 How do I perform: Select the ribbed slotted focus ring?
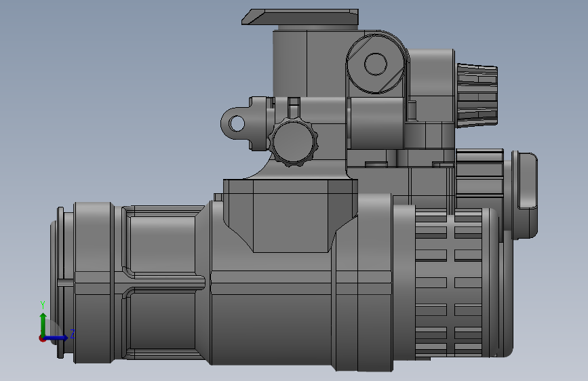click(449, 283)
